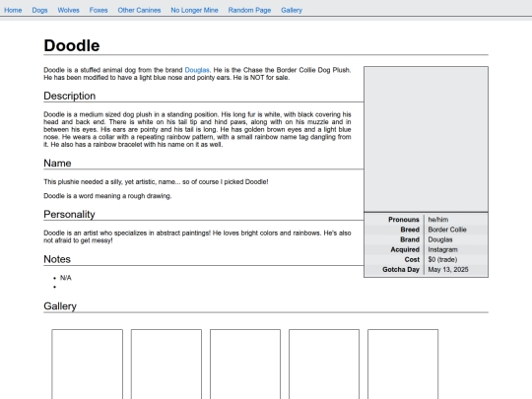The image size is (532, 399).
Task: Open the second gallery thumbnail
Action: [166, 365]
